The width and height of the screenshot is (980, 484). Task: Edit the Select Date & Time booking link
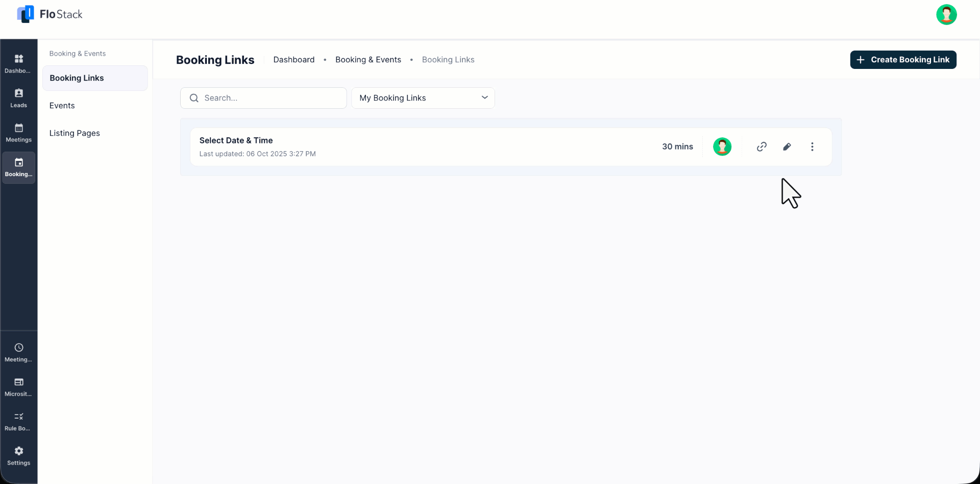tap(787, 147)
